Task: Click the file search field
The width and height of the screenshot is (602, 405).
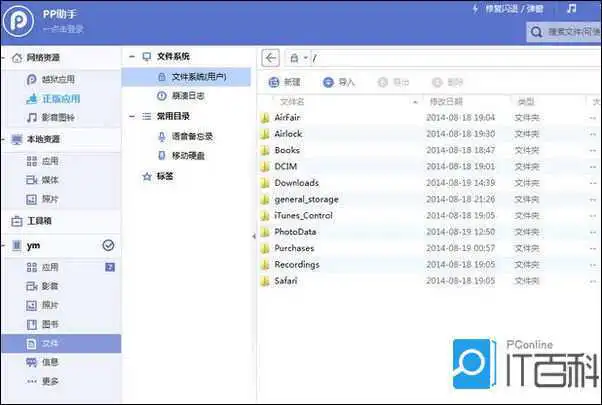Action: (x=564, y=31)
